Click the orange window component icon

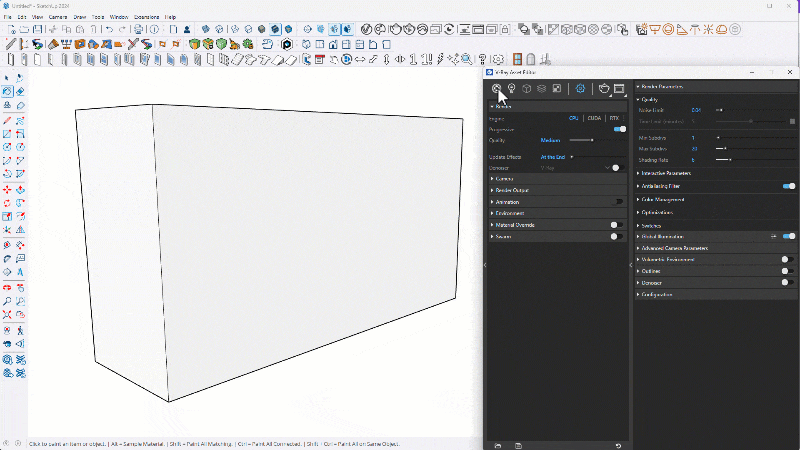[x=517, y=59]
